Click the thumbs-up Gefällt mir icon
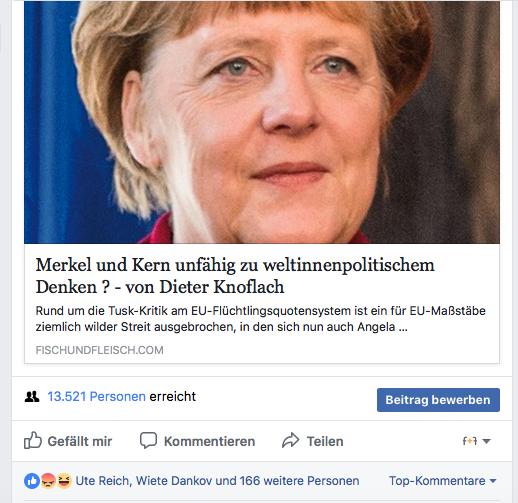 point(33,440)
